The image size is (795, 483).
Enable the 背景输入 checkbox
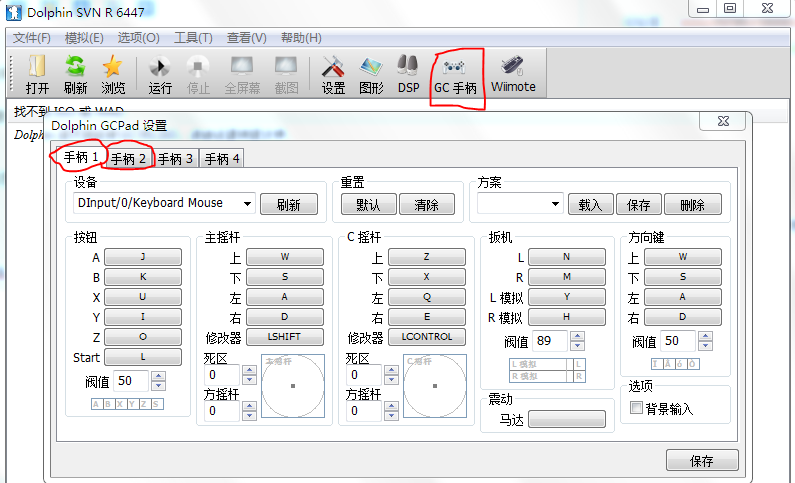[x=636, y=407]
